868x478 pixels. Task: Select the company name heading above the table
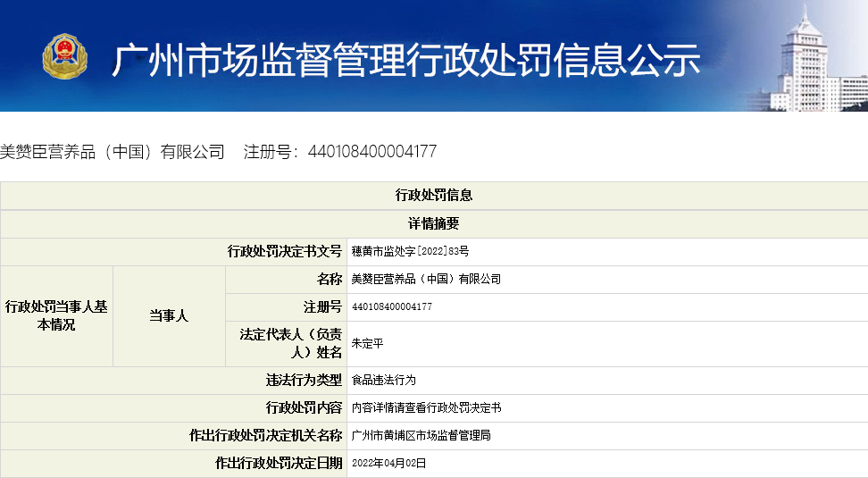[x=113, y=152]
